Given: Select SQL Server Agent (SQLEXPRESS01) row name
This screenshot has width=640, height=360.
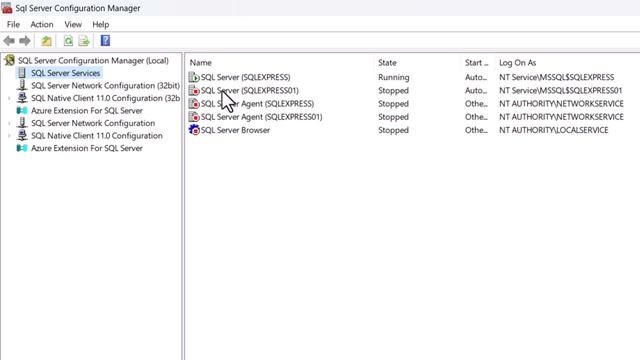Looking at the screenshot, I should 261,117.
